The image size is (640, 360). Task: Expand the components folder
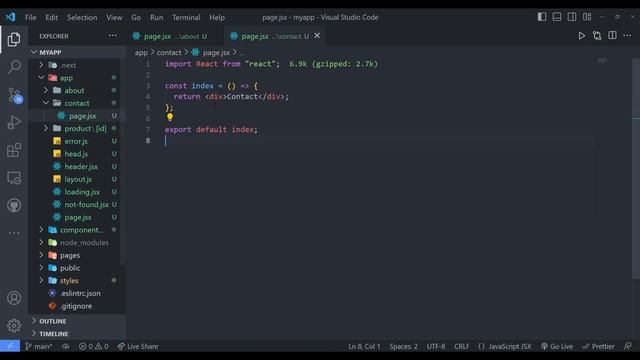click(x=41, y=230)
